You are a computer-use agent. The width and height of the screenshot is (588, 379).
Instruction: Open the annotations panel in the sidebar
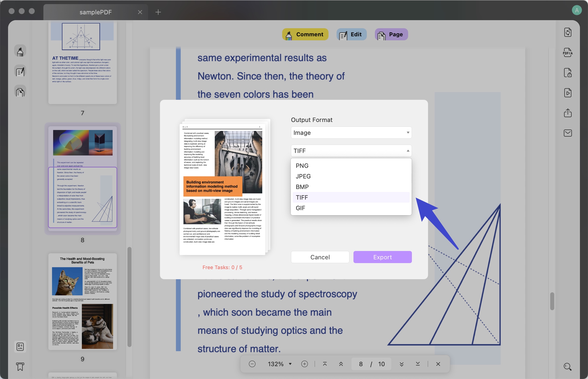(20, 71)
